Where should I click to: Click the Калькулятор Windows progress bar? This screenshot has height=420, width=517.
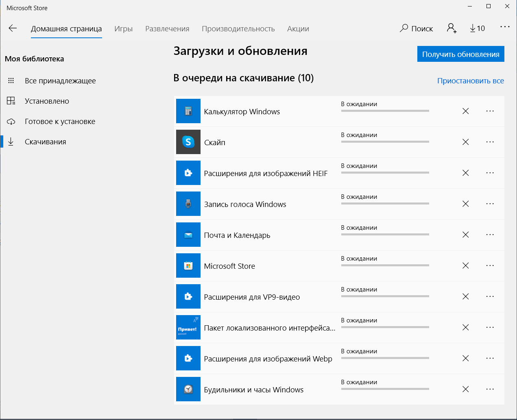[385, 111]
